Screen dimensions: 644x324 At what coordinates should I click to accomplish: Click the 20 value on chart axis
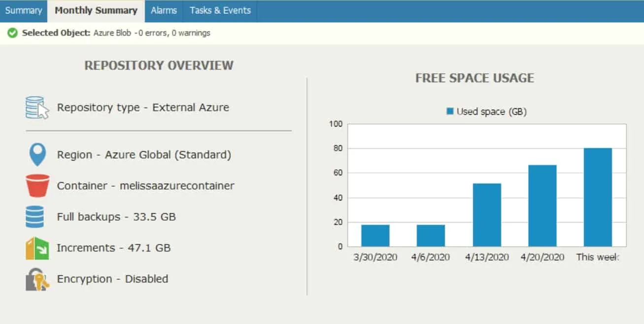[338, 222]
